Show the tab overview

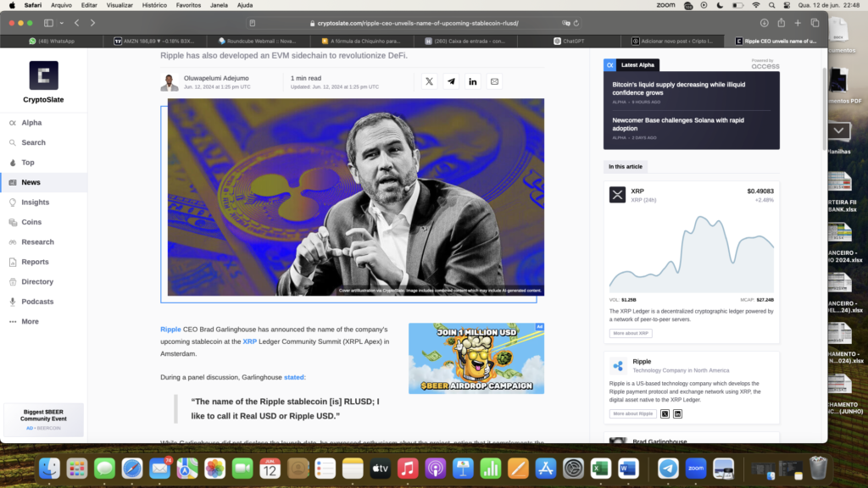click(815, 23)
